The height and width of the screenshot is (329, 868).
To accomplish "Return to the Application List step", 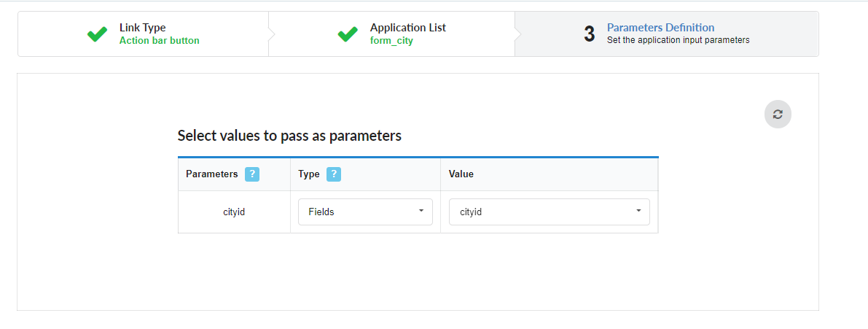I will coord(407,28).
